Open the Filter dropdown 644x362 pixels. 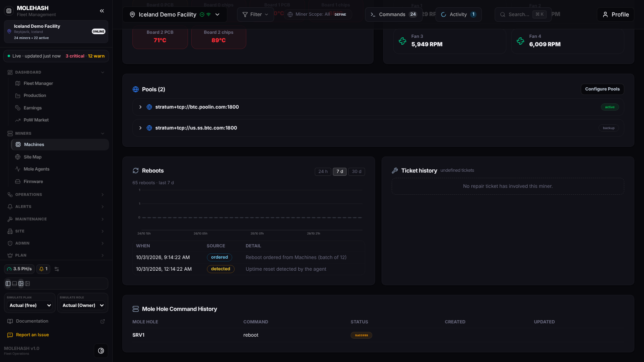pos(255,14)
